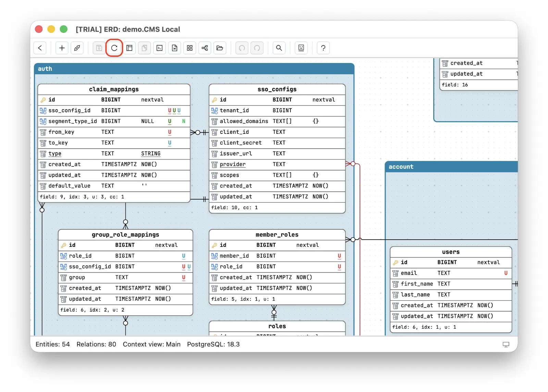Image resolution: width=548 pixels, height=392 pixels.
Task: Open the SQL console terminal icon
Action: click(x=160, y=48)
